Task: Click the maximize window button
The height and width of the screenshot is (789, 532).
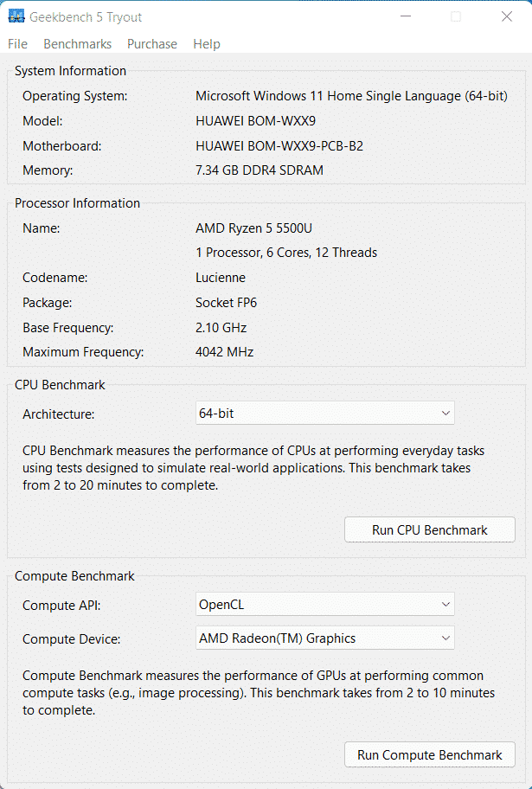Action: [x=456, y=16]
